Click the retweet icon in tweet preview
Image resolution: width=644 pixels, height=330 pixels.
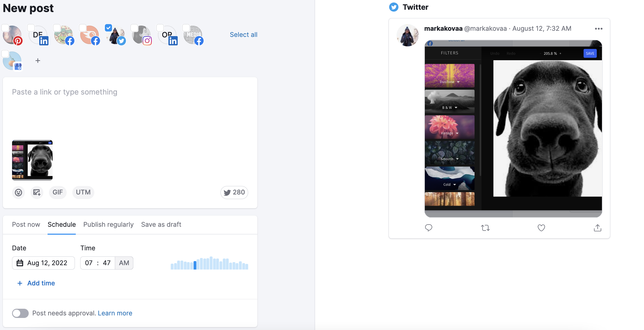click(485, 228)
